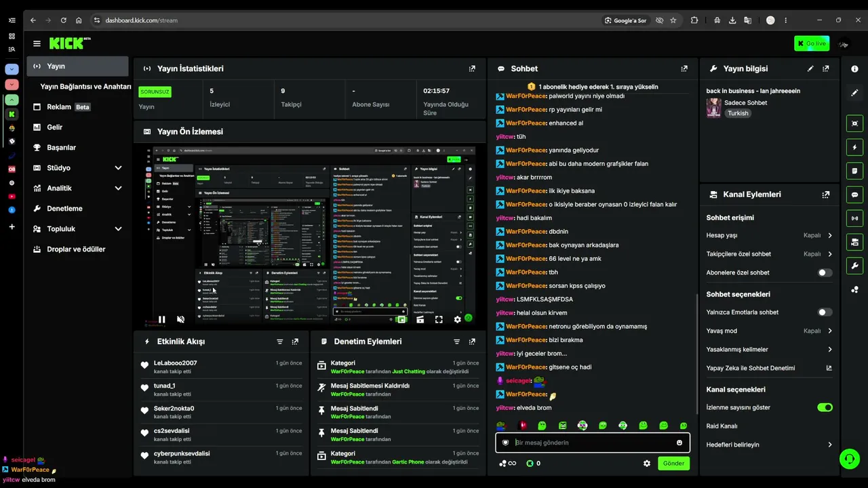The height and width of the screenshot is (488, 868).
Task: Pop out the Sohbet chat panel
Action: point(684,68)
